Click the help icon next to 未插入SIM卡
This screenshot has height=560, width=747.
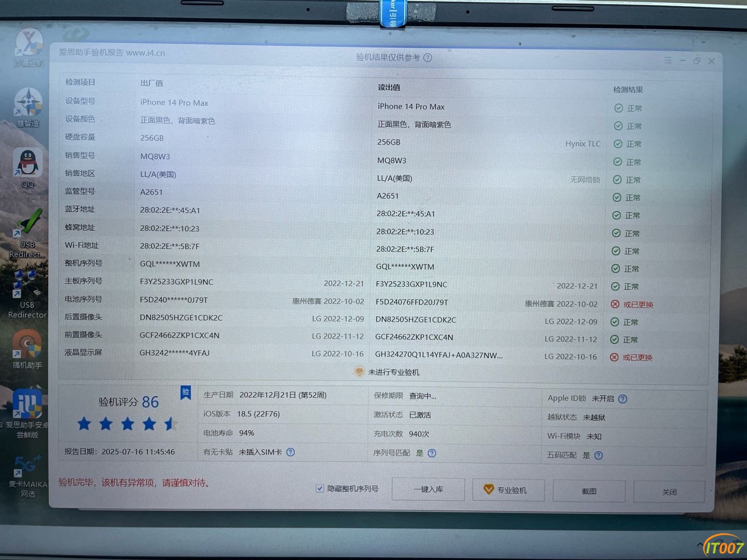290,452
